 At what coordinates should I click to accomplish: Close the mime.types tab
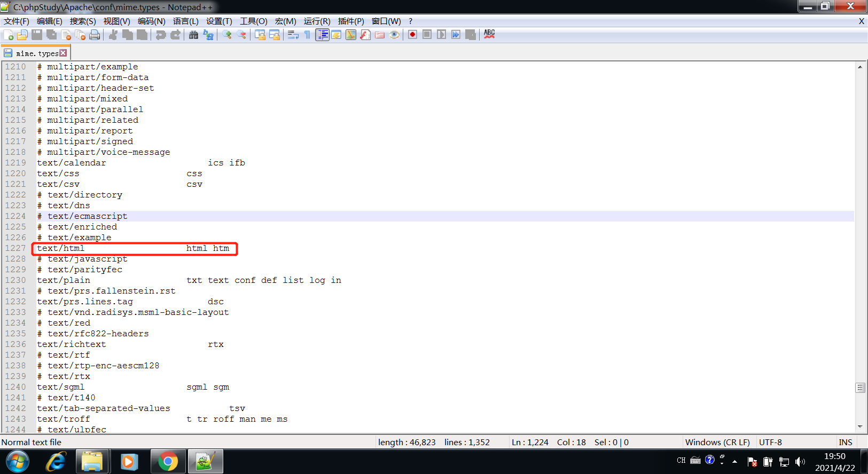[63, 53]
